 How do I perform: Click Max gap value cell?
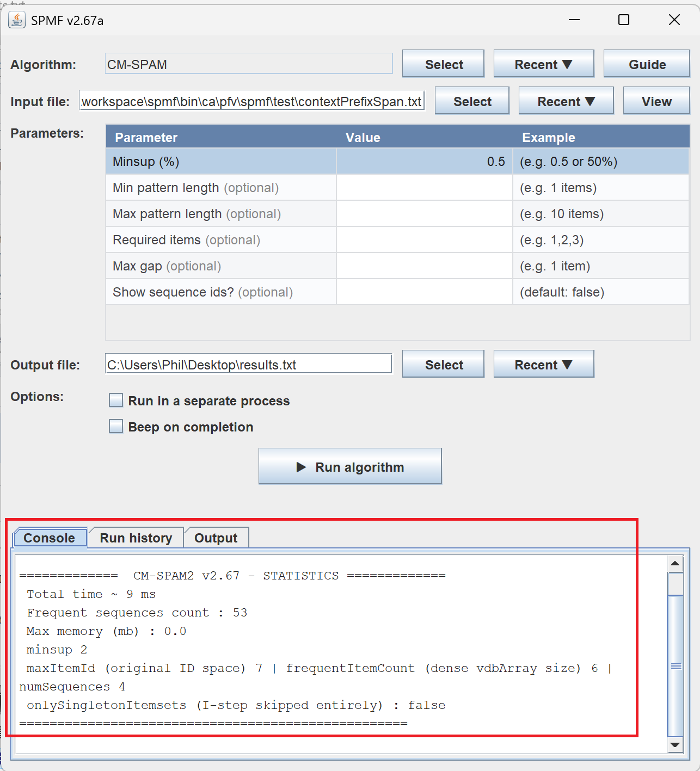425,266
